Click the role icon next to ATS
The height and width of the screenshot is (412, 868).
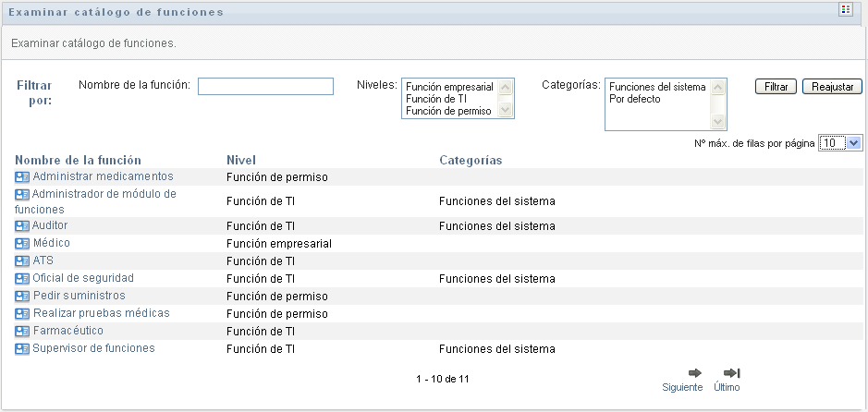(22, 261)
